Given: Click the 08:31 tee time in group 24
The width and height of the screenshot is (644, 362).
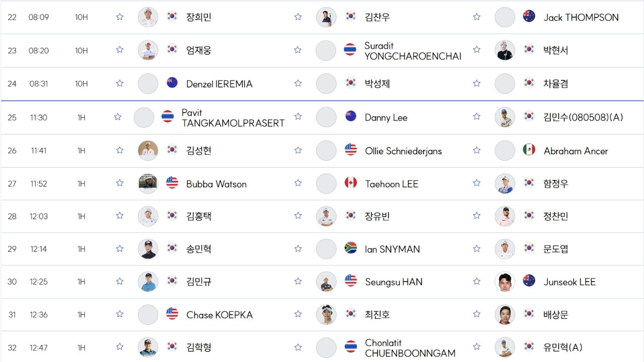Looking at the screenshot, I should click(39, 84).
